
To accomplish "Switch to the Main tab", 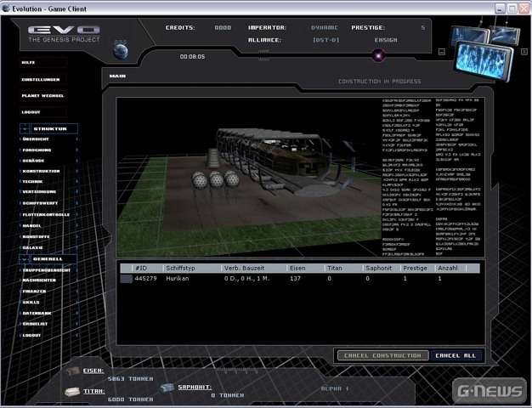I will pyautogui.click(x=118, y=76).
